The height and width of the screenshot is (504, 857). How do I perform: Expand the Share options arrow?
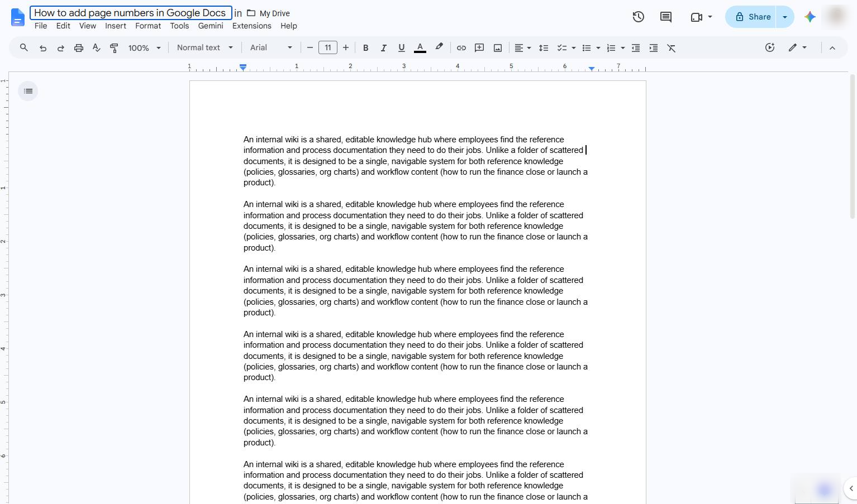[785, 17]
